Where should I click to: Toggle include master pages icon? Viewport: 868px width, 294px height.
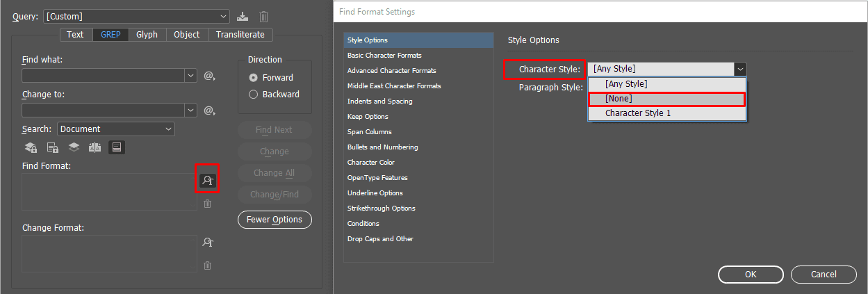(x=95, y=147)
